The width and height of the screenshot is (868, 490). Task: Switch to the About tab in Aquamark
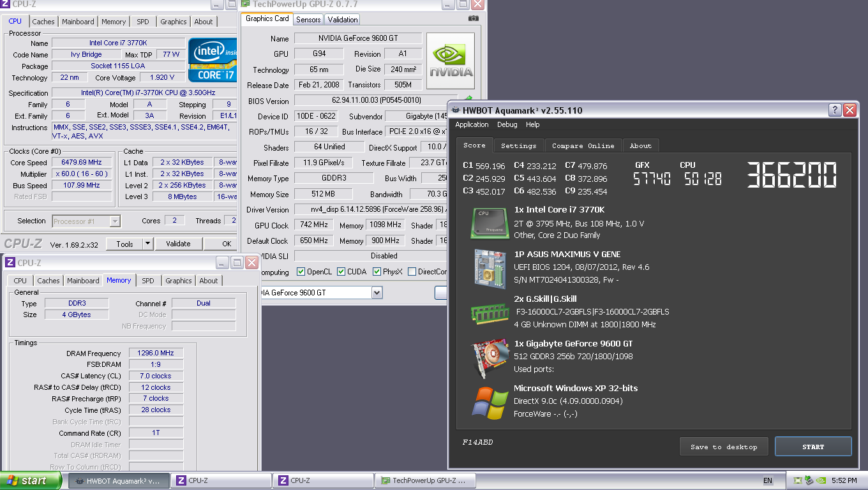coord(640,146)
